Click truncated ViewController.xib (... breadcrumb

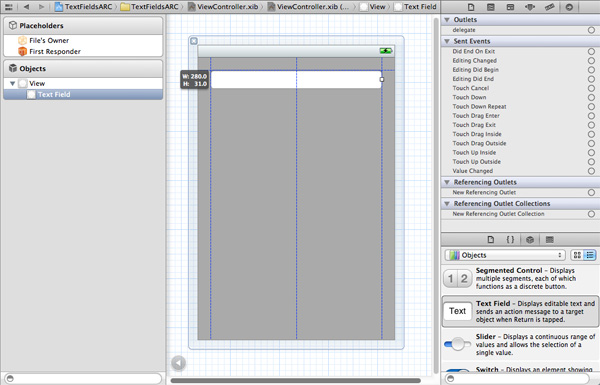pyautogui.click(x=309, y=7)
